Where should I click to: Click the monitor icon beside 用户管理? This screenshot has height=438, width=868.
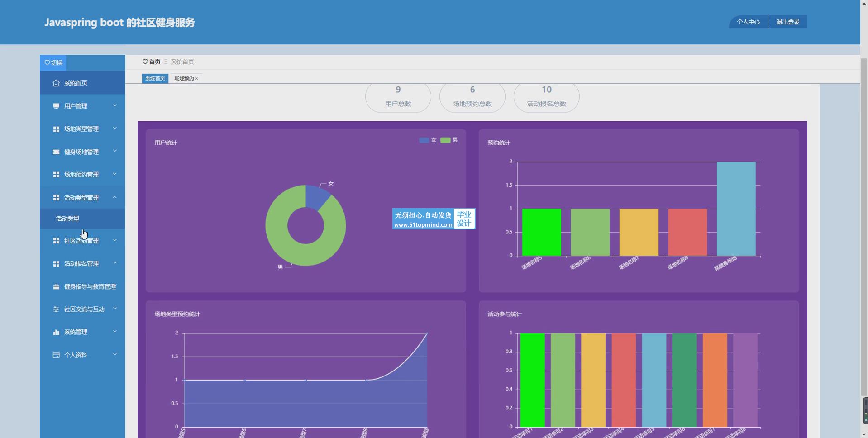pyautogui.click(x=56, y=106)
